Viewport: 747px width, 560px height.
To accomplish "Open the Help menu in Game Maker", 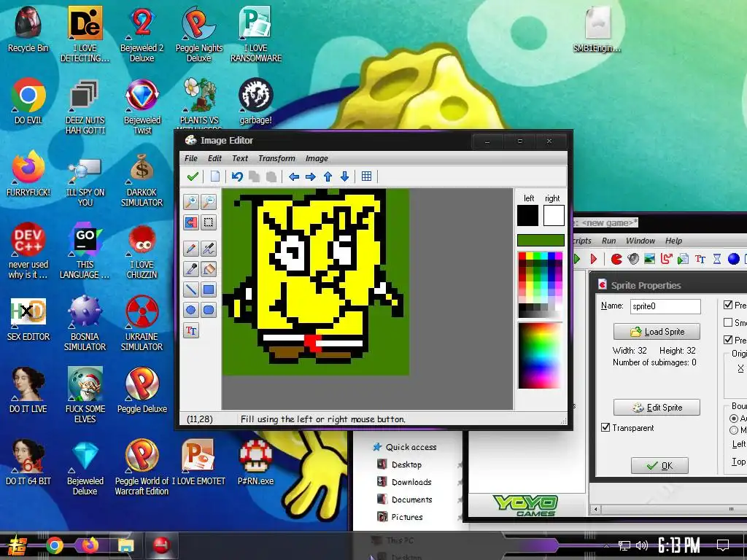I will 673,241.
